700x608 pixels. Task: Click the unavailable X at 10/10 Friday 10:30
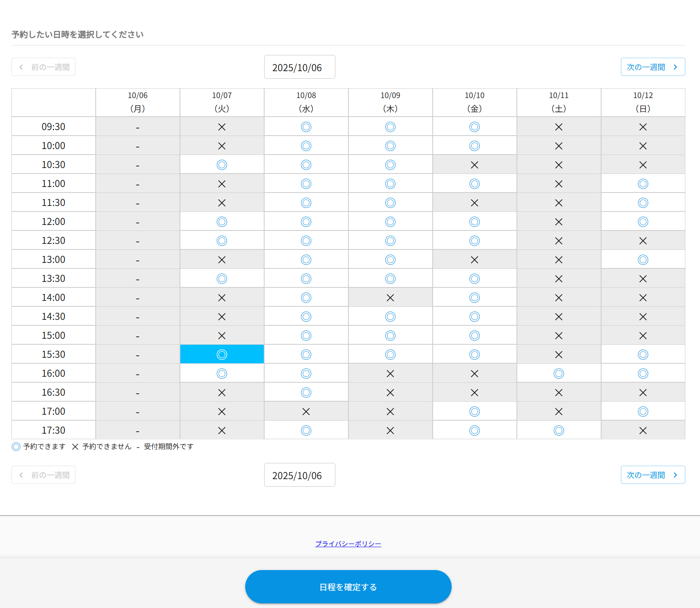point(474,165)
